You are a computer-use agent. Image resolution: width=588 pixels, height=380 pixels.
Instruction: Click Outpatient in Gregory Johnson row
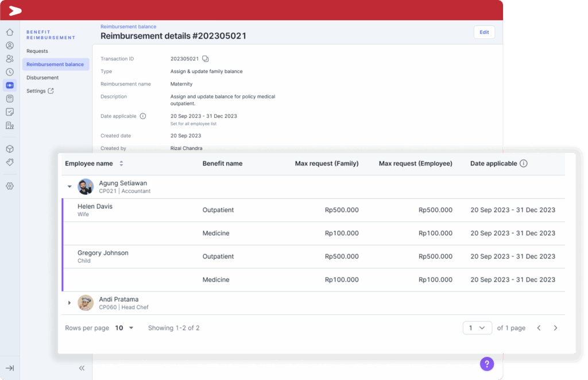point(218,256)
